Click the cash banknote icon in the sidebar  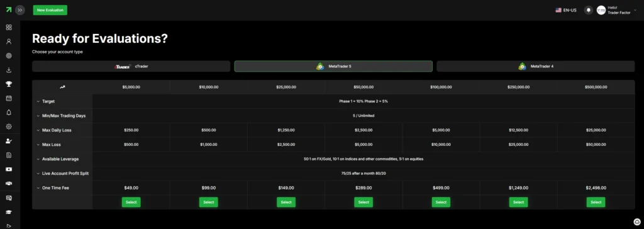9,169
